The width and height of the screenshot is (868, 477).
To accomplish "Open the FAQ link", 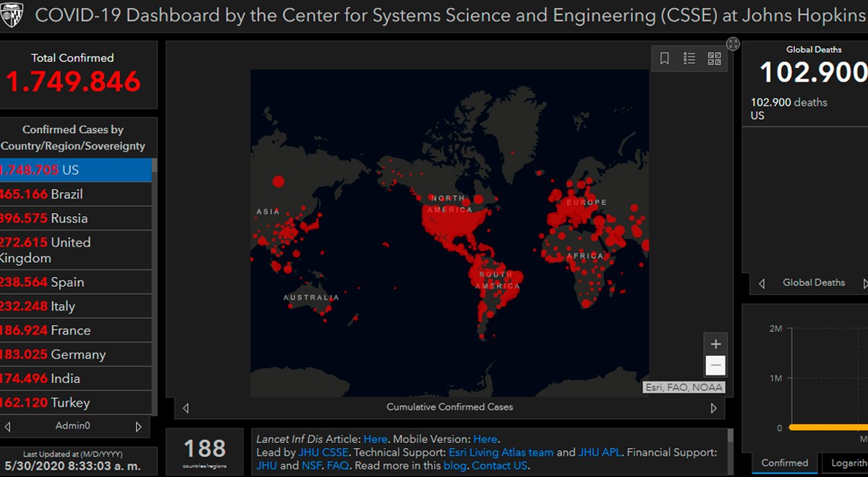I will [336, 466].
